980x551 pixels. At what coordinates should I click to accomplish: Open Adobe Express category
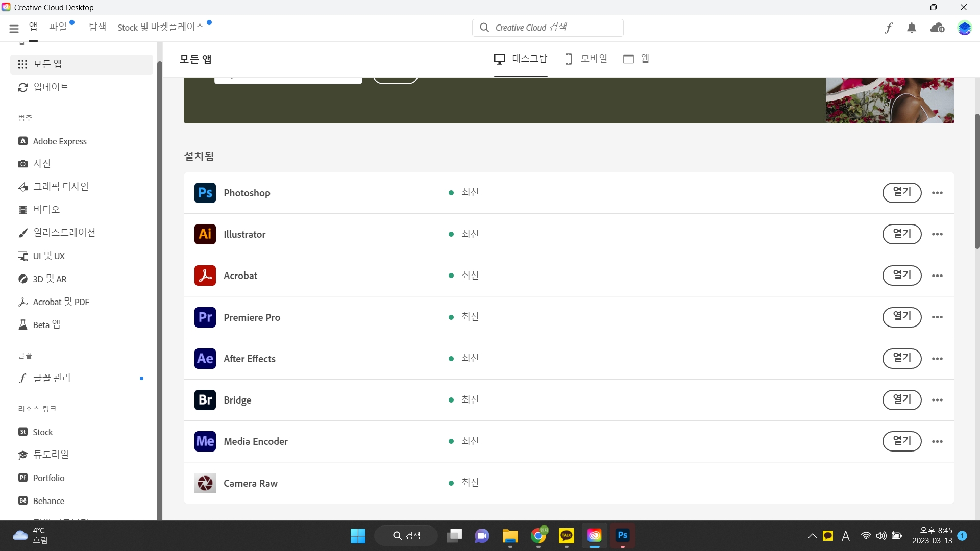point(82,141)
